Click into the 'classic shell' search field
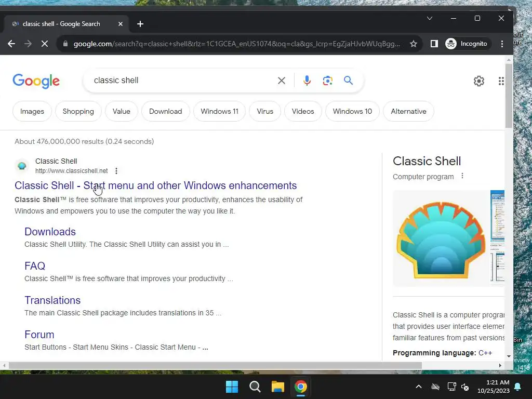 [183, 81]
